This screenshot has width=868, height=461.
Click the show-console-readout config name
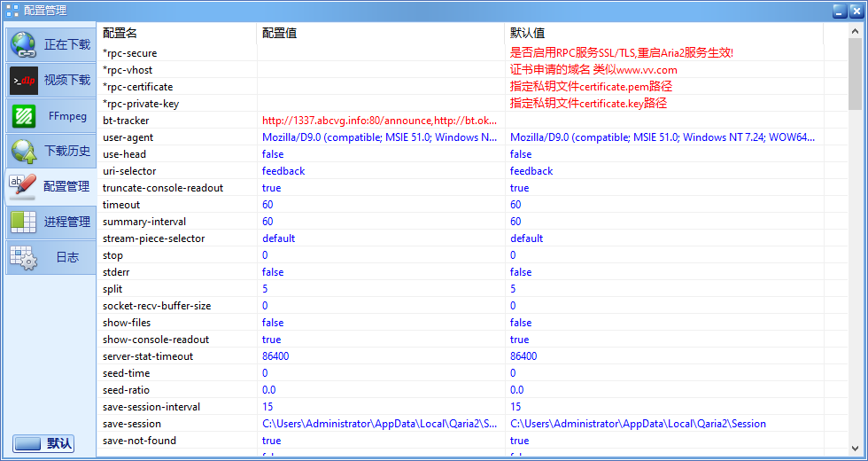(156, 340)
